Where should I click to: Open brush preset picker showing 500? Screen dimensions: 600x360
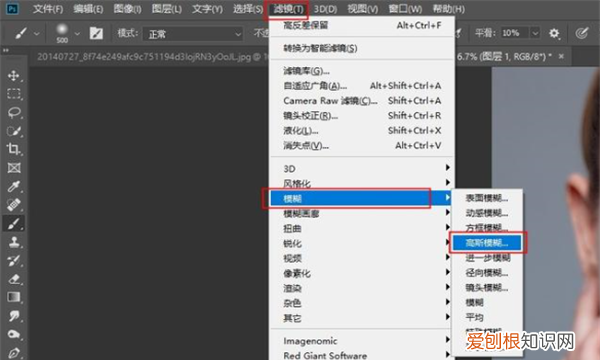click(62, 33)
